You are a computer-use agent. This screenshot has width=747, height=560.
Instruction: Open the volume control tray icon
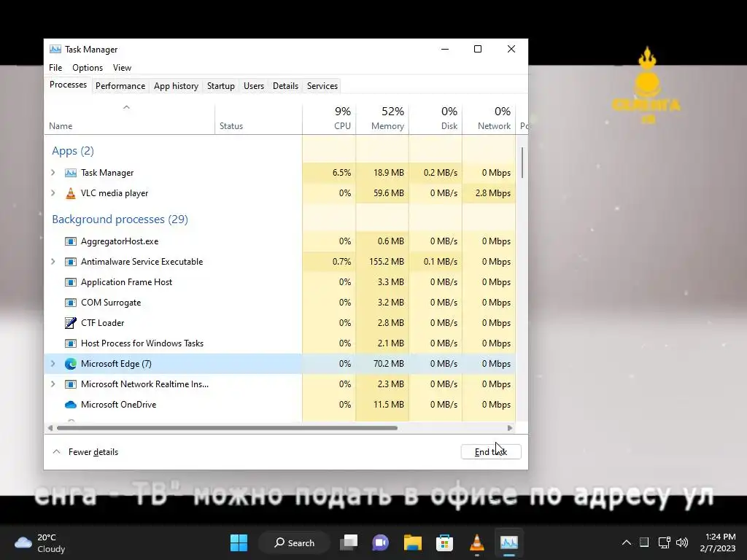click(x=682, y=542)
